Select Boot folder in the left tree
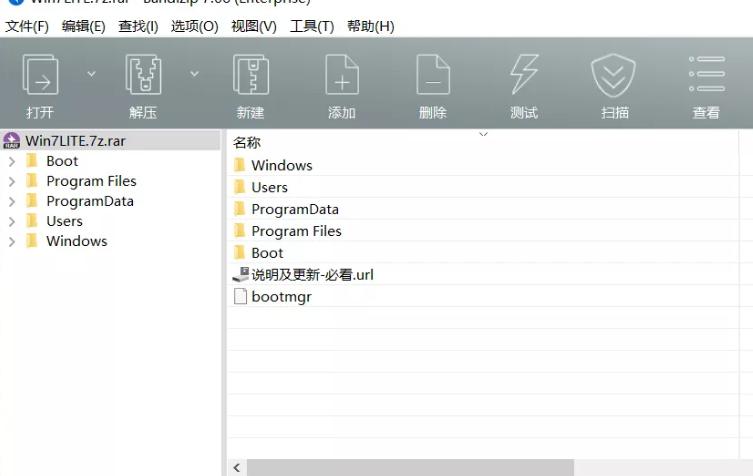 click(62, 161)
